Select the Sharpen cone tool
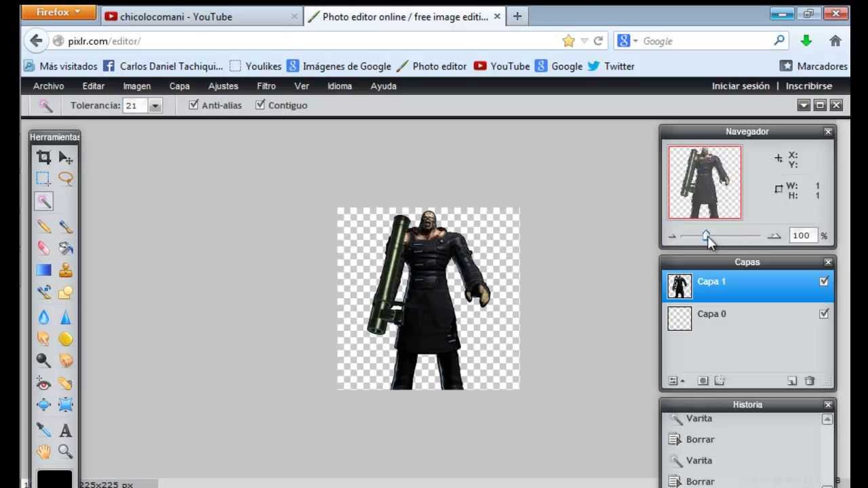Viewport: 868px width, 488px height. pos(66,317)
